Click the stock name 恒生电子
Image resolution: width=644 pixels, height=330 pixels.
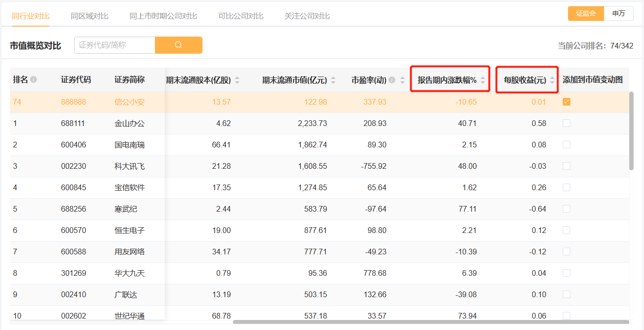pos(129,230)
